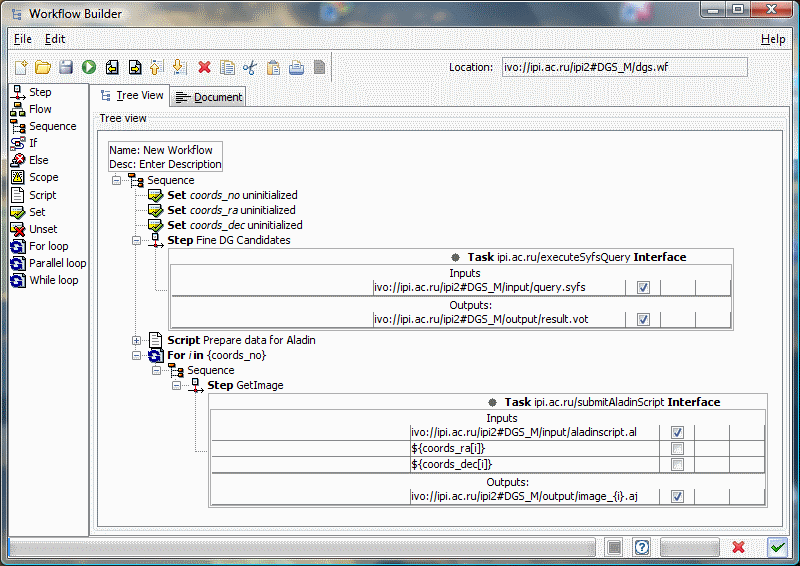
Task: Toggle checkbox for ${coords_dec[i]} input
Action: pyautogui.click(x=677, y=464)
